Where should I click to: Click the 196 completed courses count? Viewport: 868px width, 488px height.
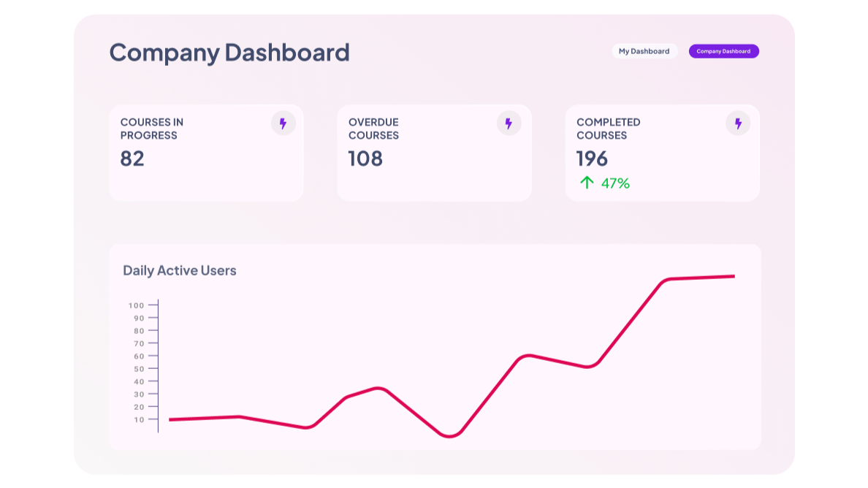pyautogui.click(x=592, y=159)
